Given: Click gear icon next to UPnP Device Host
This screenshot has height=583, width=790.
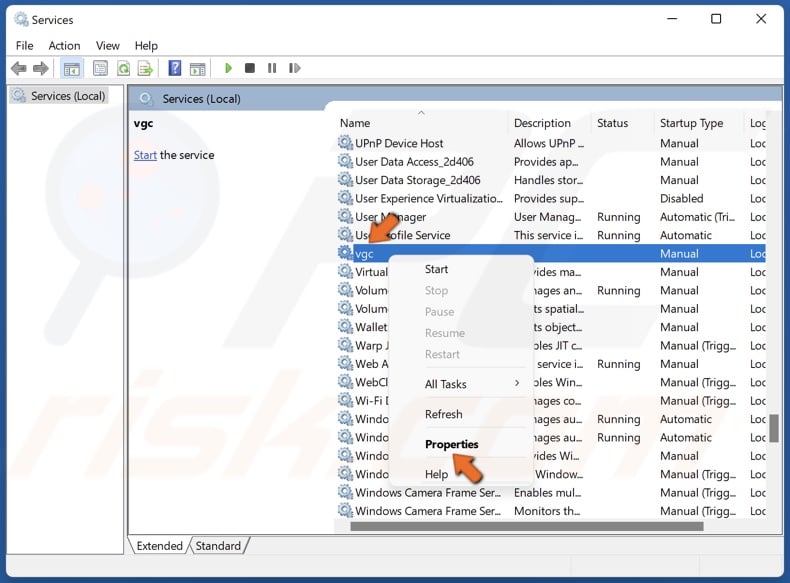Looking at the screenshot, I should tap(345, 143).
